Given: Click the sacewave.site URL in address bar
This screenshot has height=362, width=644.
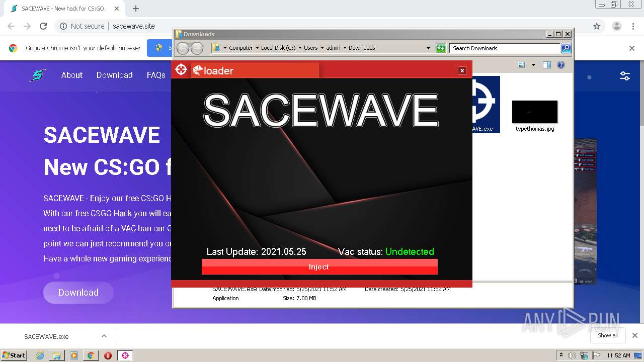Looking at the screenshot, I should [134, 26].
